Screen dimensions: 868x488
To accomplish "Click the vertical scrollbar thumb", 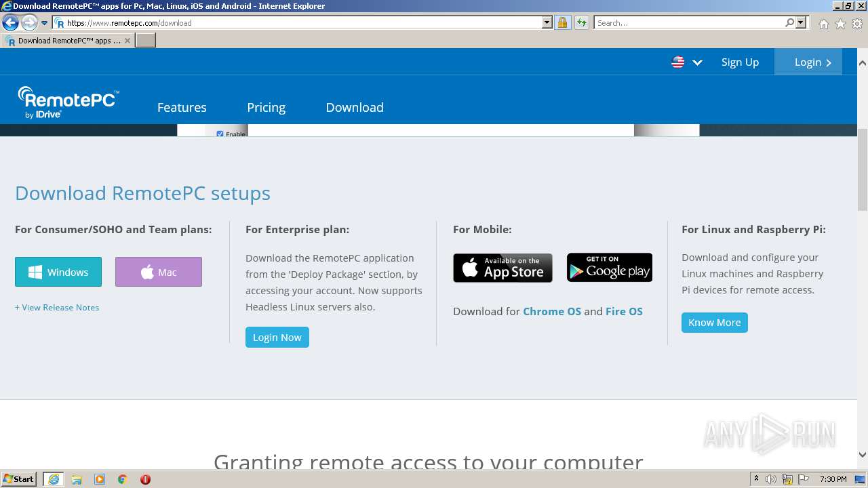I will point(863,169).
